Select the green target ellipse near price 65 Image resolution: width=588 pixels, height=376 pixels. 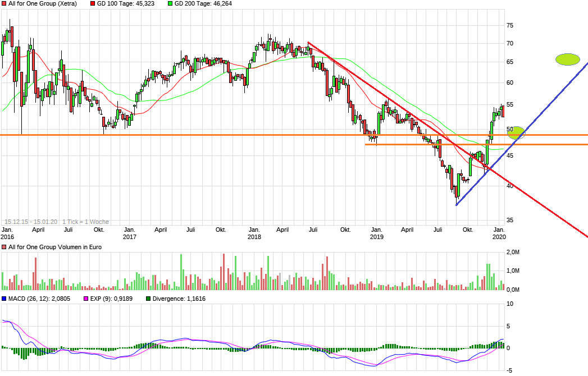[x=567, y=59]
